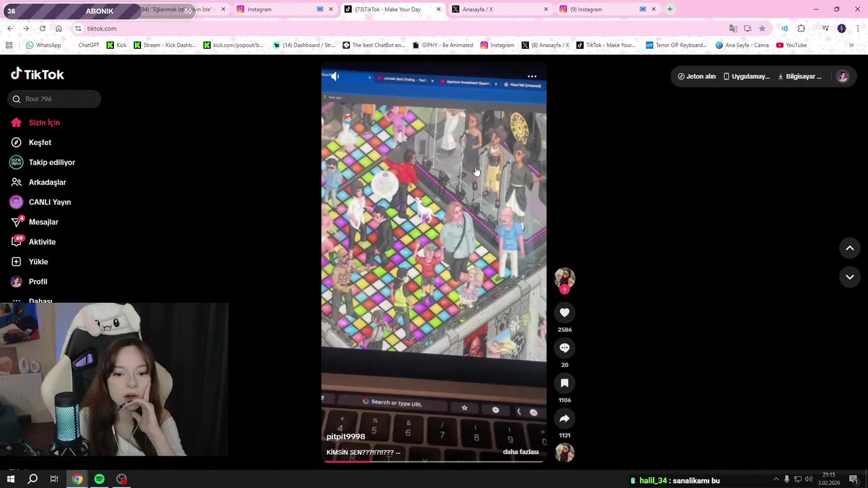The height and width of the screenshot is (488, 868).
Task: Open YouTube bookmark
Action: (x=791, y=45)
